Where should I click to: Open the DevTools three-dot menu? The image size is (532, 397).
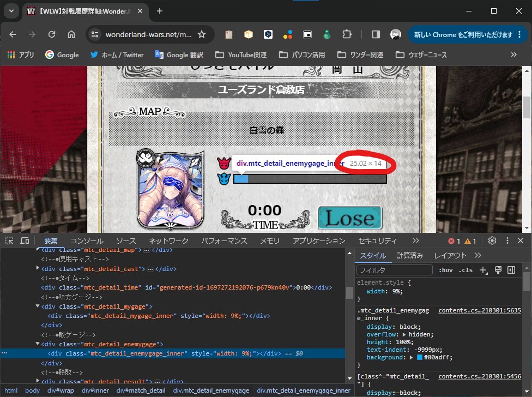[x=507, y=240]
